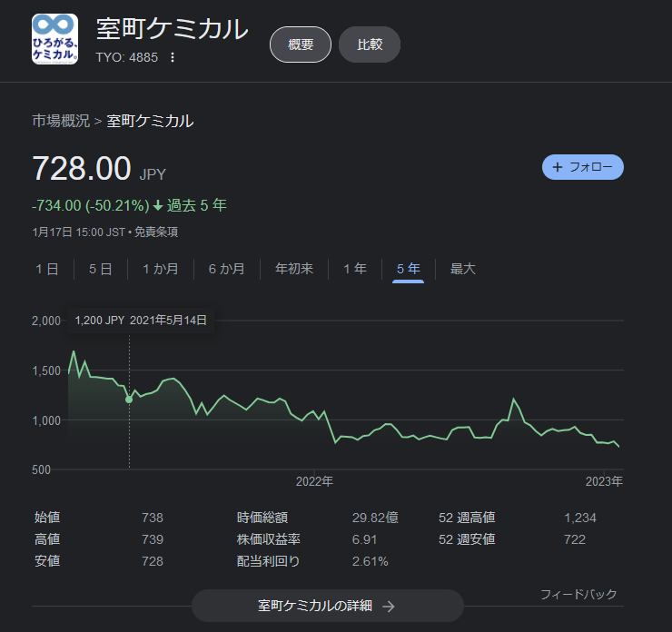The height and width of the screenshot is (632, 672).
Task: Select the 5 年 time range
Action: 408,269
